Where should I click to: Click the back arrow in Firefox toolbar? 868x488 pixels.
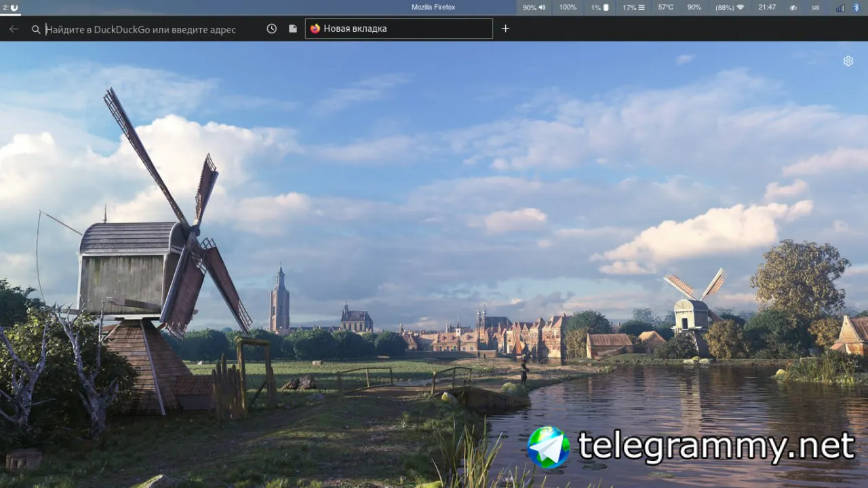click(x=14, y=29)
